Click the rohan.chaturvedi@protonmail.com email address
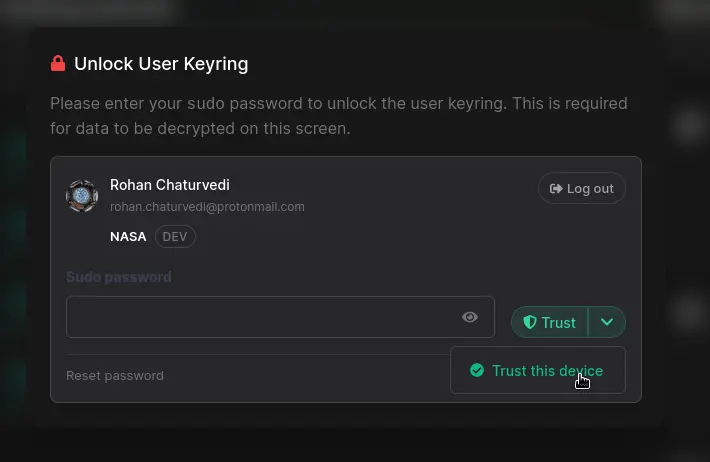Viewport: 710px width, 462px height. [x=207, y=207]
